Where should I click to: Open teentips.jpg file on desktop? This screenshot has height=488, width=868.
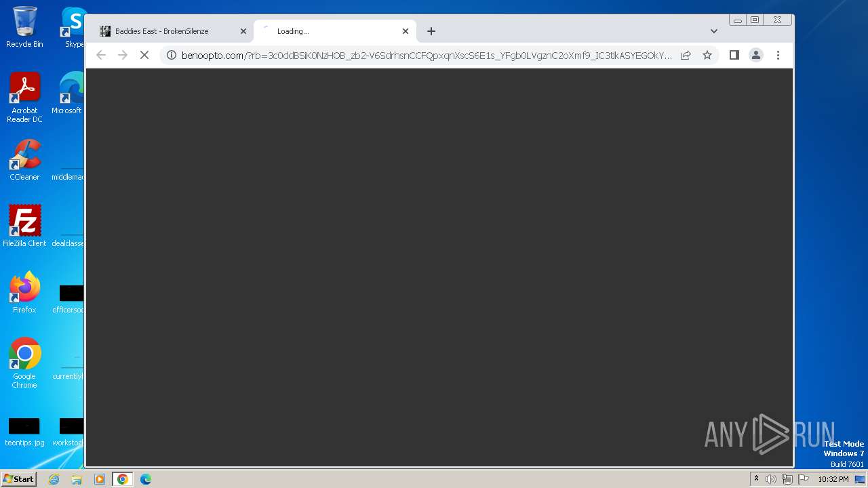click(x=24, y=432)
